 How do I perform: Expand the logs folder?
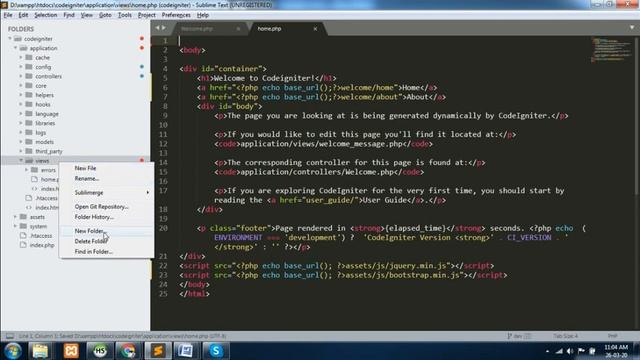[21, 133]
